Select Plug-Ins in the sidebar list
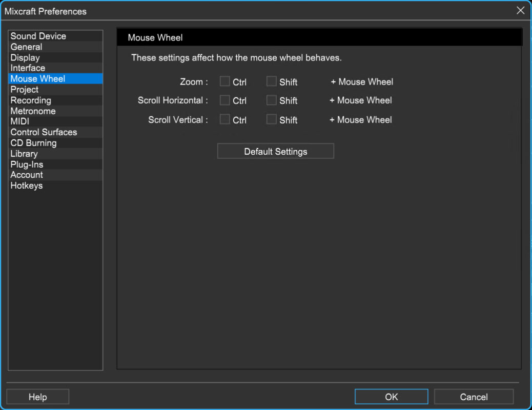 tap(55, 165)
